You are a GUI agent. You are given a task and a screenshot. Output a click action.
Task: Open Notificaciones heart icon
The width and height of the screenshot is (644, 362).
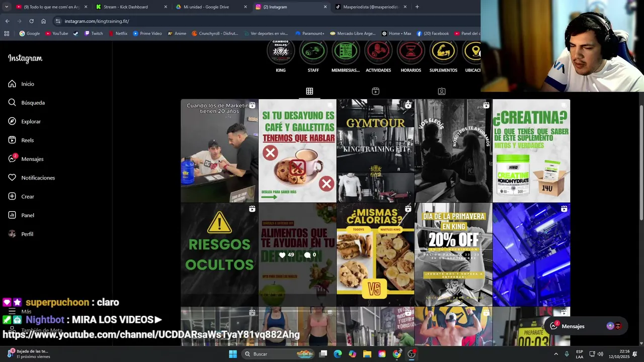click(x=12, y=177)
